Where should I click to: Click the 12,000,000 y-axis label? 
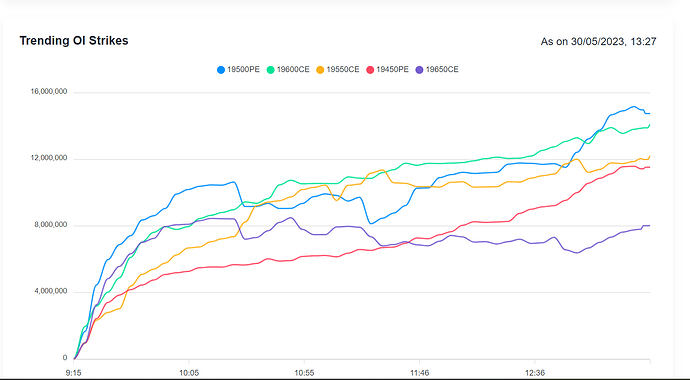click(x=49, y=158)
